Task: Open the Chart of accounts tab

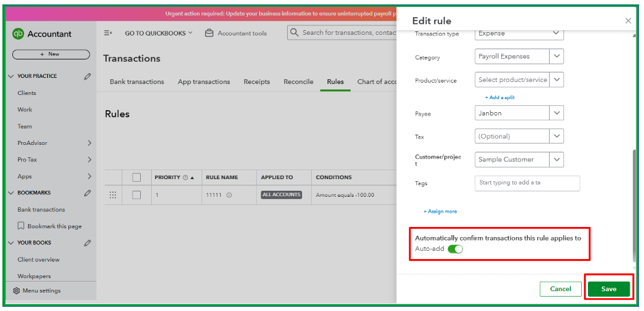Action: pyautogui.click(x=377, y=82)
